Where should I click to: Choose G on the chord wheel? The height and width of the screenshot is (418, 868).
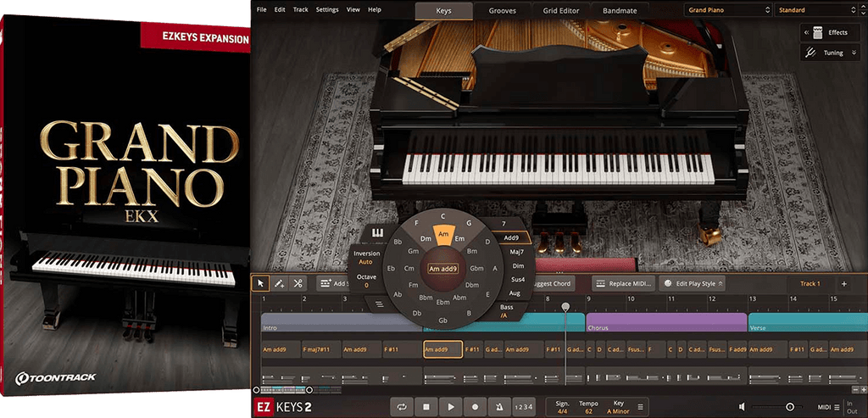[x=469, y=223]
